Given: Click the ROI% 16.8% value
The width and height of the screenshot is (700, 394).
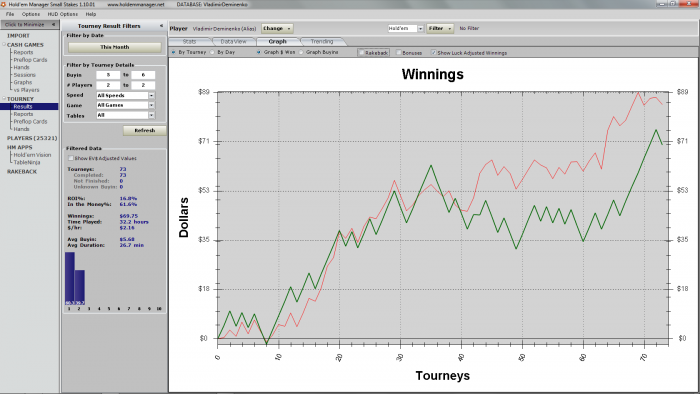Looking at the screenshot, I should [x=128, y=199].
